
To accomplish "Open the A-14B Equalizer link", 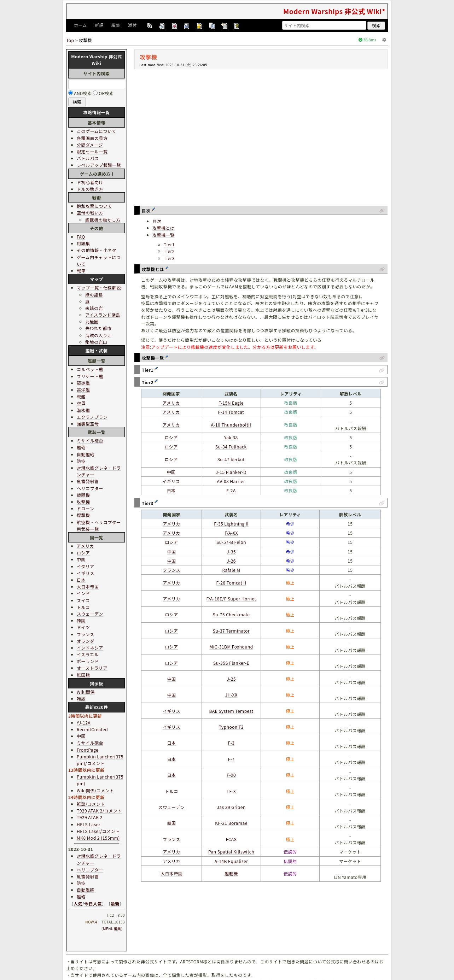I will click(231, 861).
